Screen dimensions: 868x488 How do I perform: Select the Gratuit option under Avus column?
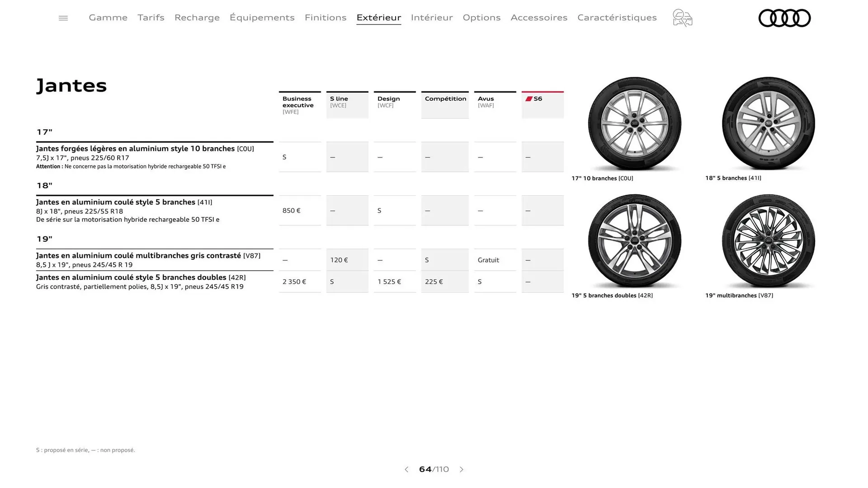[488, 260]
